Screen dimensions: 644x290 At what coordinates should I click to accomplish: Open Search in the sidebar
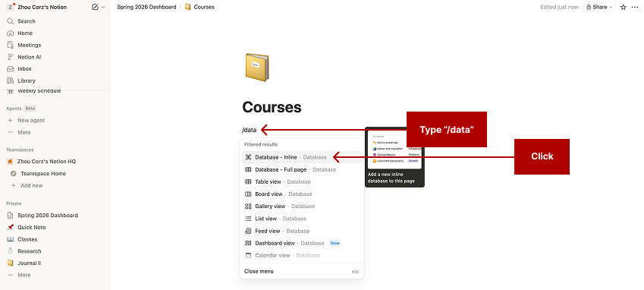pos(55,21)
